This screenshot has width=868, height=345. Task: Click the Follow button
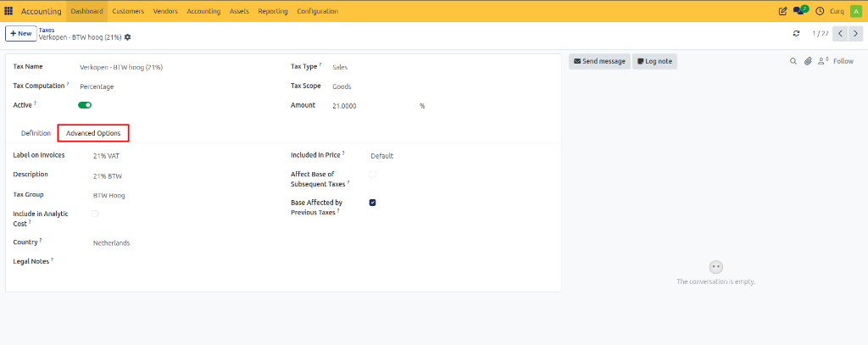(843, 62)
